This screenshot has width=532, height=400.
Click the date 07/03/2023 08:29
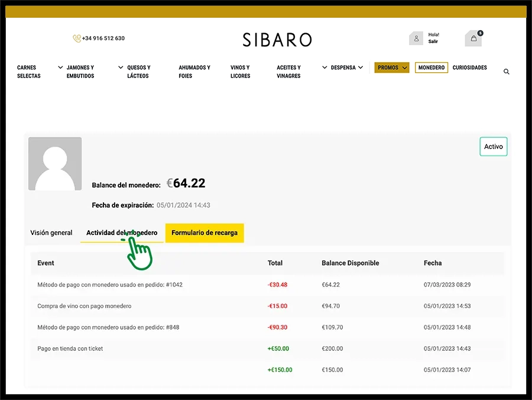447,285
